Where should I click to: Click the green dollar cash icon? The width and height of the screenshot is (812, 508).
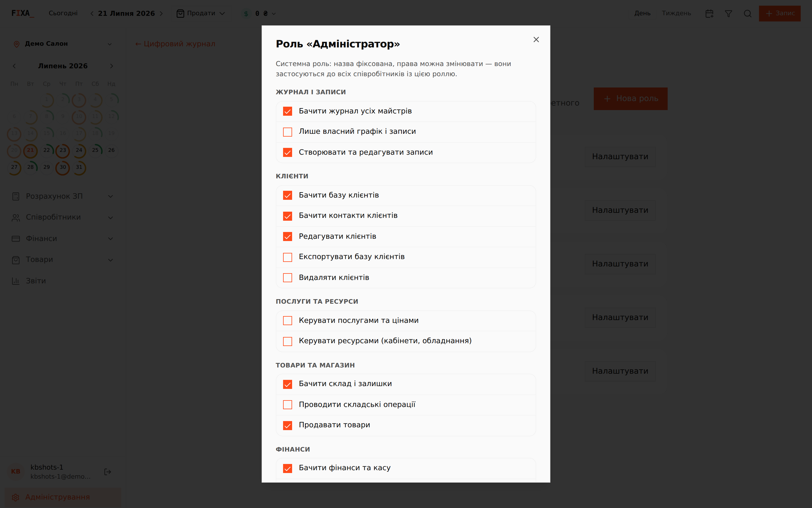[246, 14]
